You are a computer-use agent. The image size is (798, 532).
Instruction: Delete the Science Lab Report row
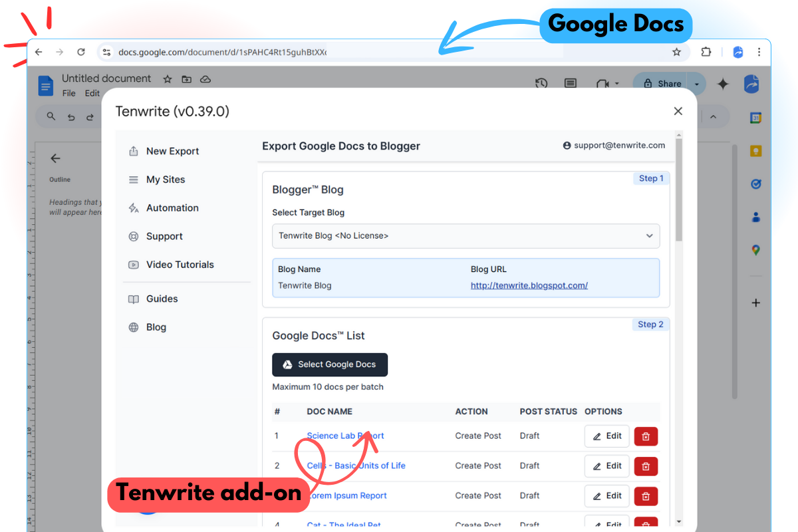tap(646, 436)
